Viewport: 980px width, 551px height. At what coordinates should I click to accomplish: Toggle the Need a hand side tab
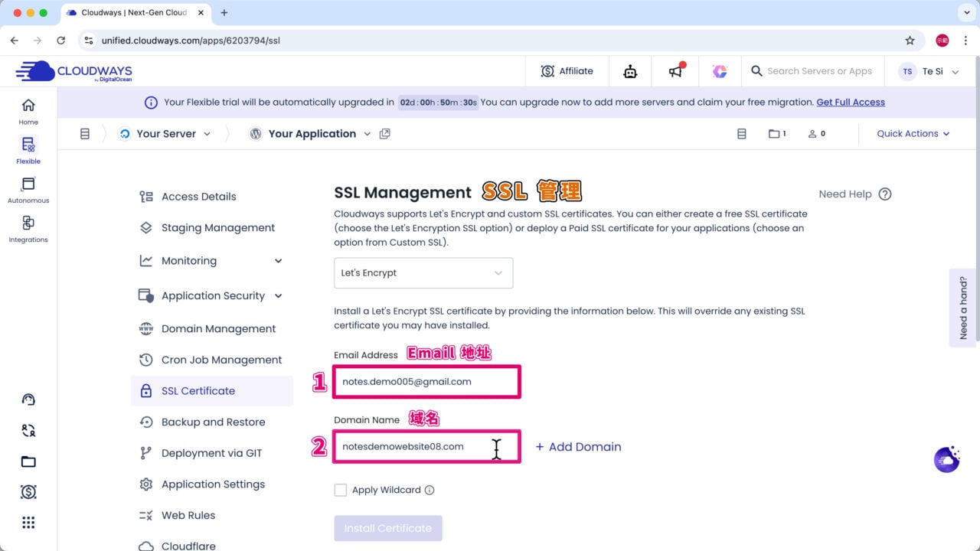click(963, 306)
